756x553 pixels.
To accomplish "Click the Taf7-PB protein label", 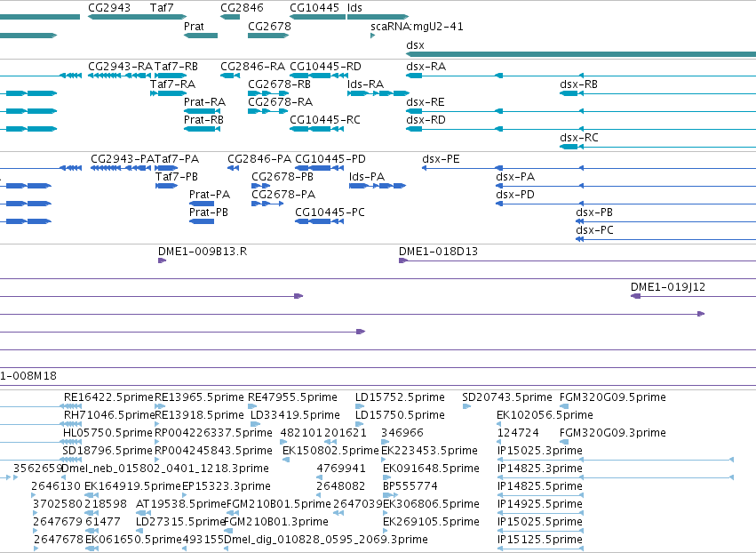I will pos(177,177).
